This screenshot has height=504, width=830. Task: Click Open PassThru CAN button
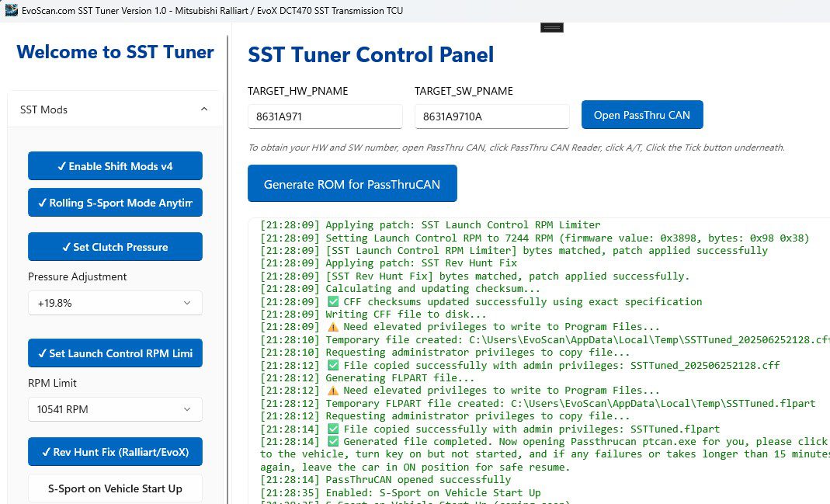tap(642, 115)
